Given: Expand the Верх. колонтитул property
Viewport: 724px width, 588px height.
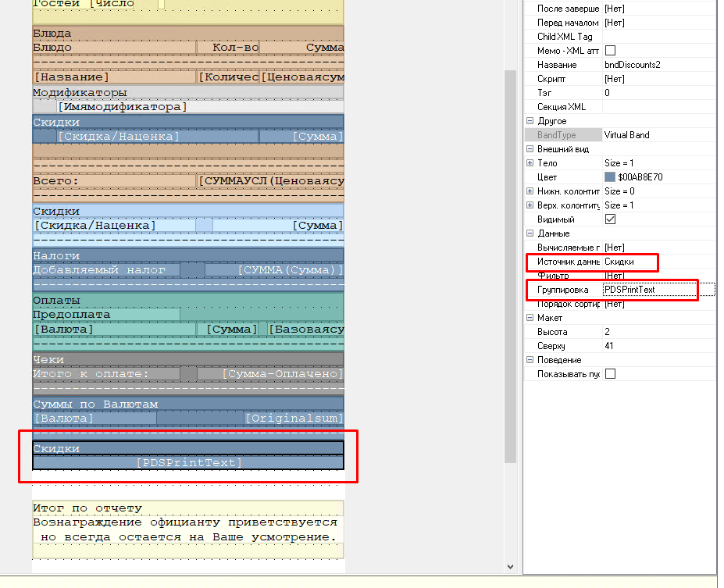Looking at the screenshot, I should click(530, 205).
